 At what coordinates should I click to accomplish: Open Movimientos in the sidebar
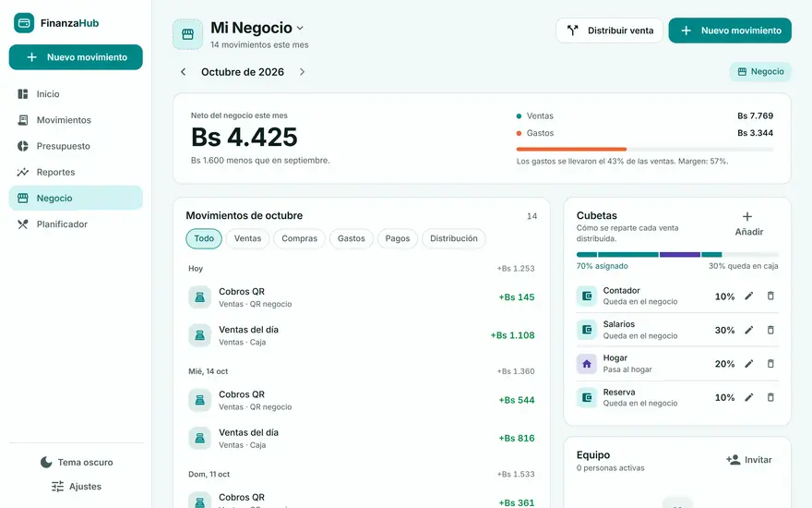pyautogui.click(x=76, y=120)
